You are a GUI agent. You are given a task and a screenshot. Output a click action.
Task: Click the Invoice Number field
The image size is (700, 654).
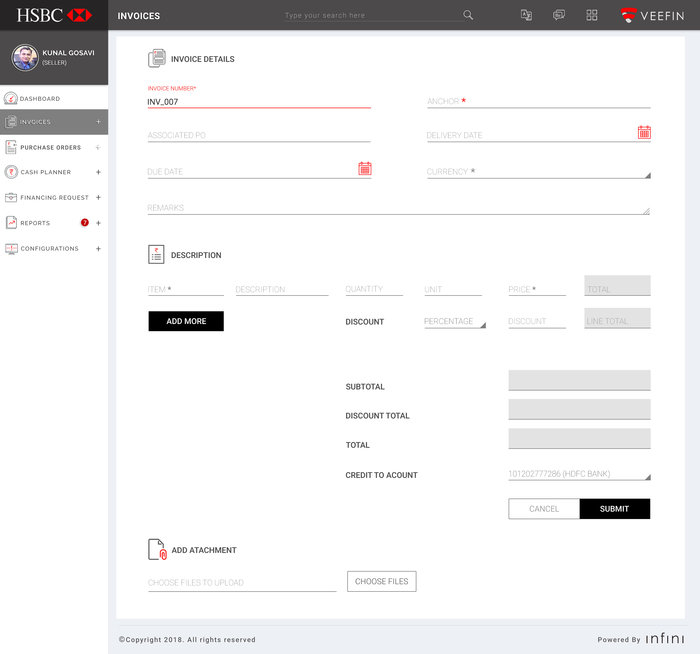pyautogui.click(x=259, y=102)
